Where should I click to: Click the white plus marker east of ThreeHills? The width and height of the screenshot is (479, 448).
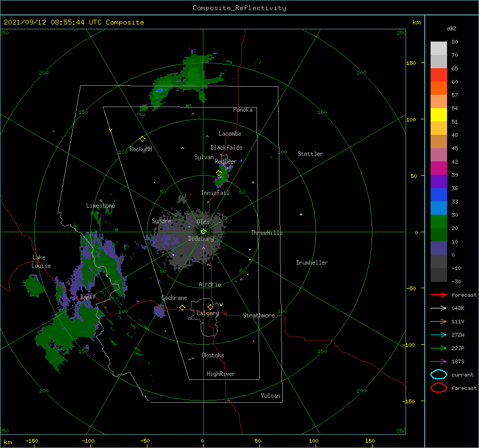[x=301, y=214]
